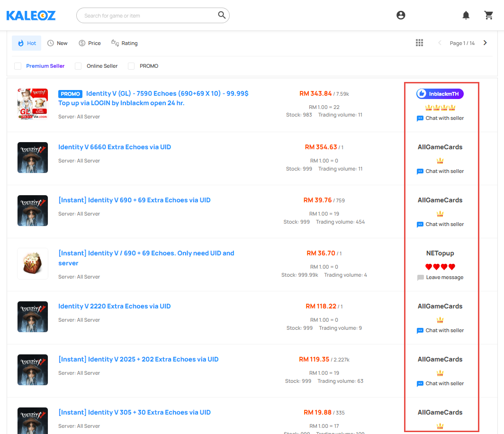This screenshot has height=434, width=504.
Task: Click price RM 354.63
Action: click(321, 147)
